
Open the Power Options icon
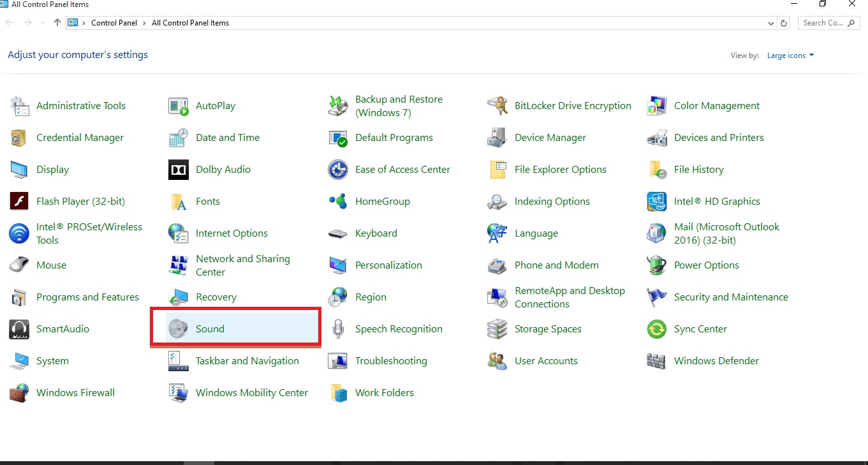(x=657, y=265)
